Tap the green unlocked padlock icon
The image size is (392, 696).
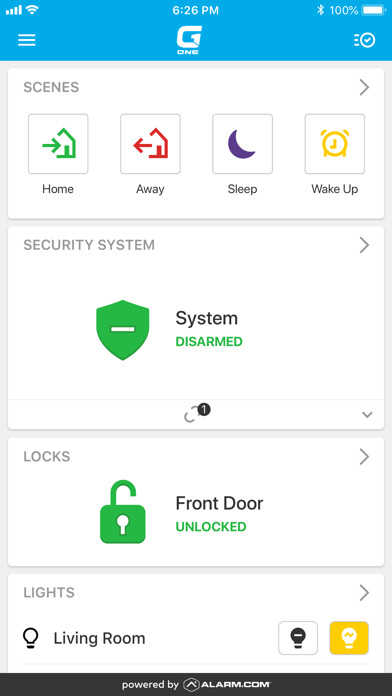(123, 511)
